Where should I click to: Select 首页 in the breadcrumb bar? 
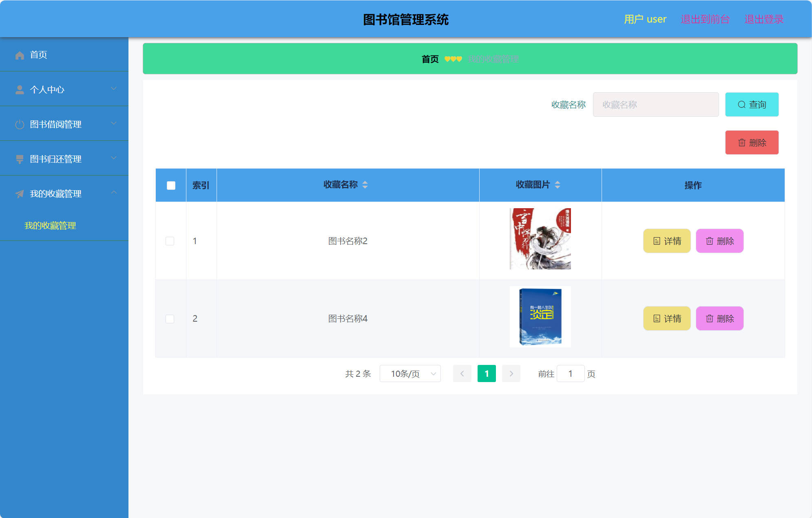pos(430,59)
